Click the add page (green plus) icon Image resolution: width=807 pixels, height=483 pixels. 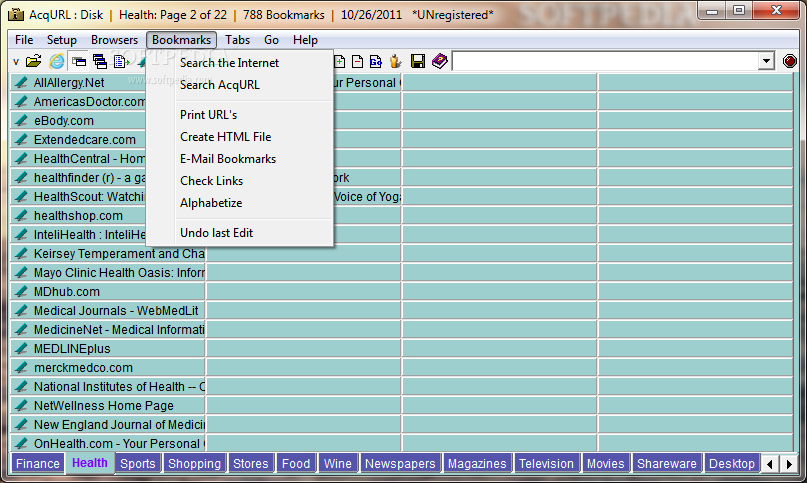click(340, 62)
